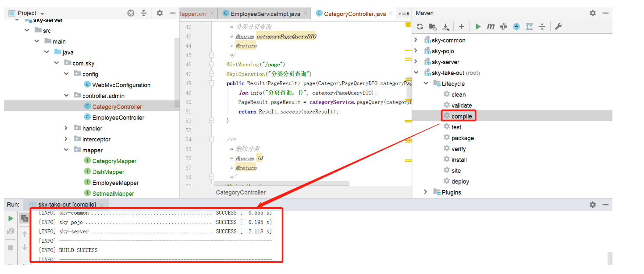Screen dimensions: 644x274
Task: Toggle skip tests mode lightning icon
Action: 516,27
